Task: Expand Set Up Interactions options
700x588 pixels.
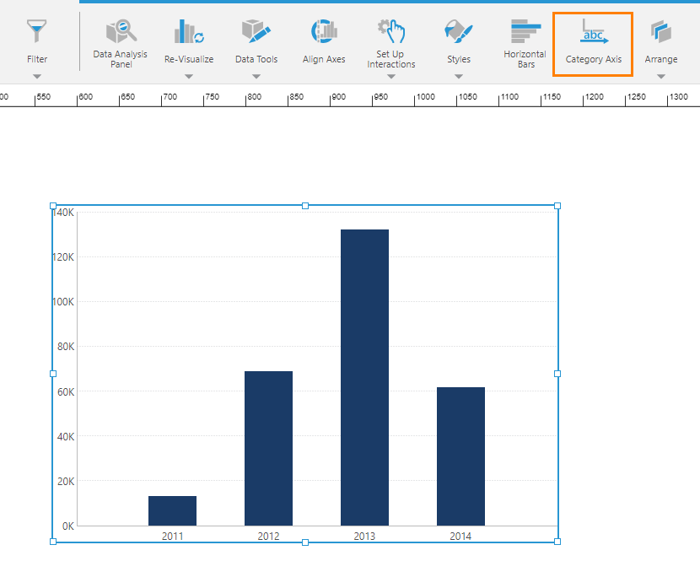Action: pyautogui.click(x=390, y=76)
